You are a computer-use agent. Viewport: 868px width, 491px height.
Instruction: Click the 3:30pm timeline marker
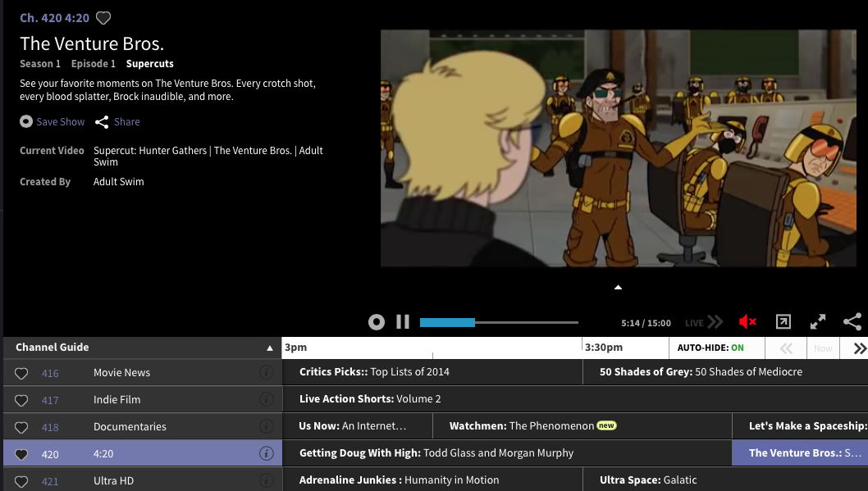(x=603, y=348)
